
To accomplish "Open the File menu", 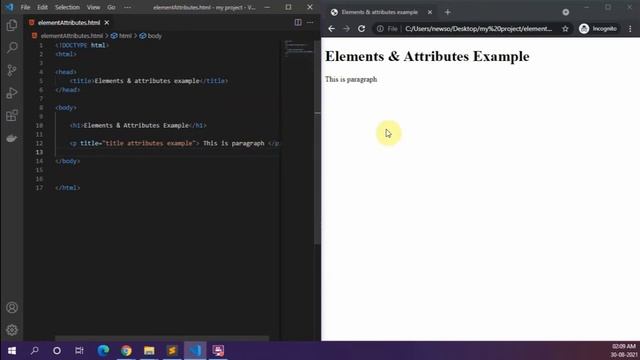I will pos(25,7).
